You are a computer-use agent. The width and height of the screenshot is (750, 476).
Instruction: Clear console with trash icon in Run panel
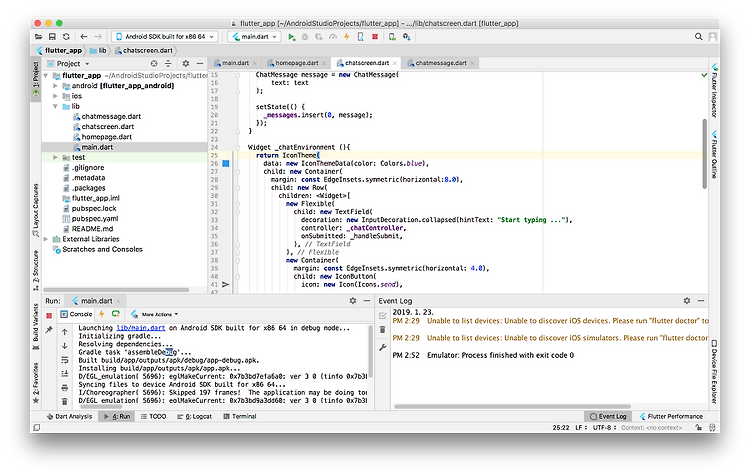coord(65,401)
